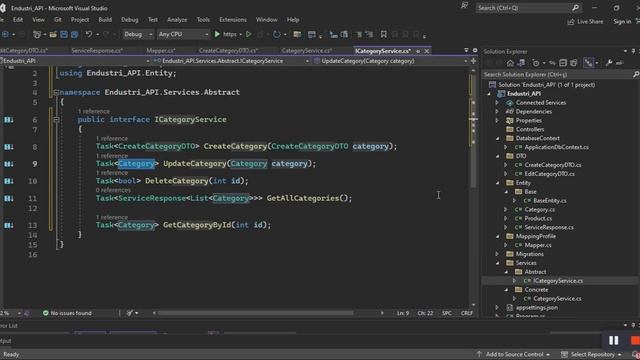Viewport: 640px width, 360px height.
Task: Open the Debug configuration dropdown
Action: click(x=138, y=34)
